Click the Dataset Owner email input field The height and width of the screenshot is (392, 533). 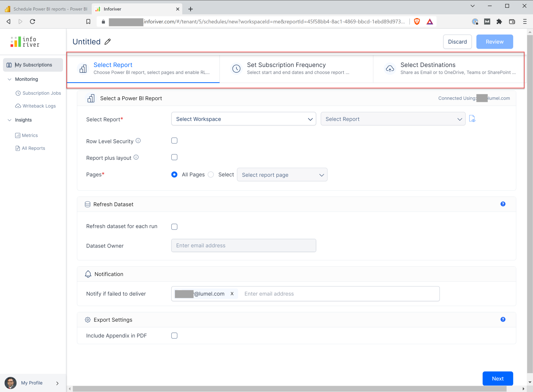[x=243, y=245]
